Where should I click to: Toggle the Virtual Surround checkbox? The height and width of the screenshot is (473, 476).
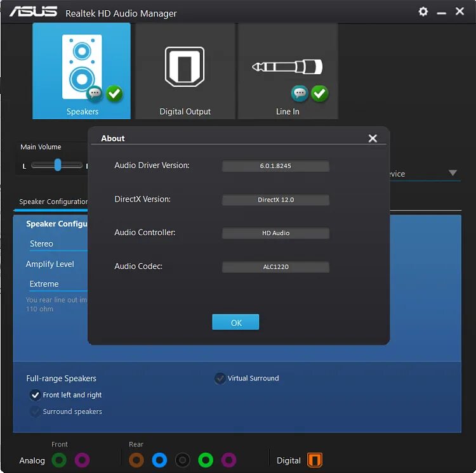click(220, 378)
